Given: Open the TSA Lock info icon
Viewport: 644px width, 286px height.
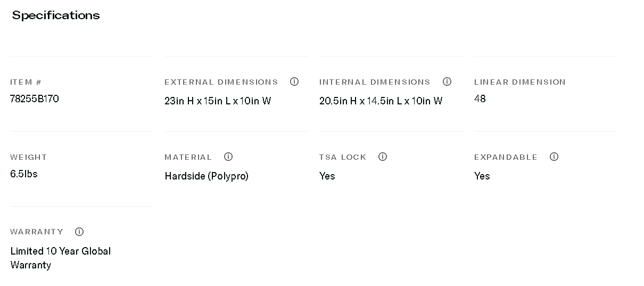Looking at the screenshot, I should tap(383, 157).
